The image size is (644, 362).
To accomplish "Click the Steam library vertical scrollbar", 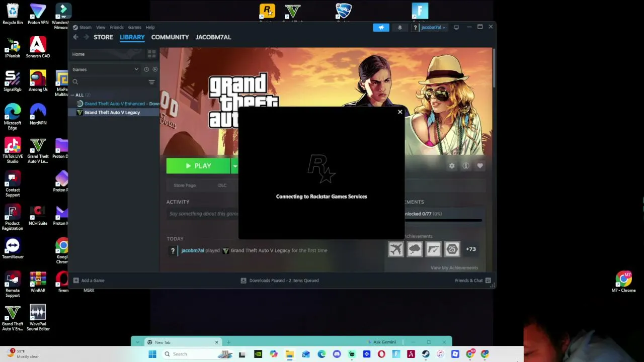I will coord(494,68).
